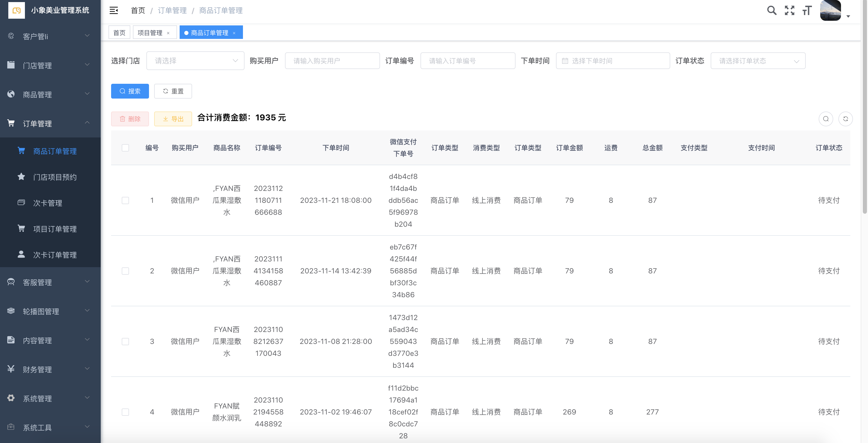Select checkbox for order row 1

(125, 200)
